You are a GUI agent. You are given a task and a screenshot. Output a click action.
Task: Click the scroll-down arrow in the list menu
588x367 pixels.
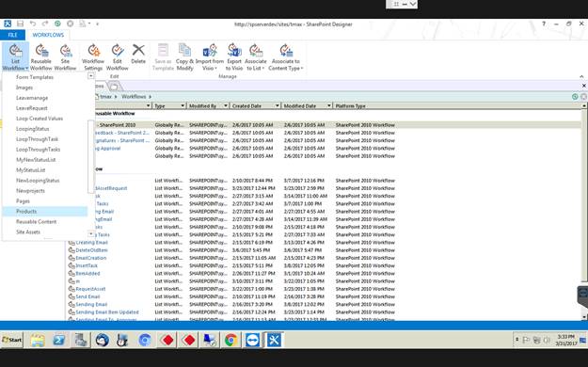90,233
